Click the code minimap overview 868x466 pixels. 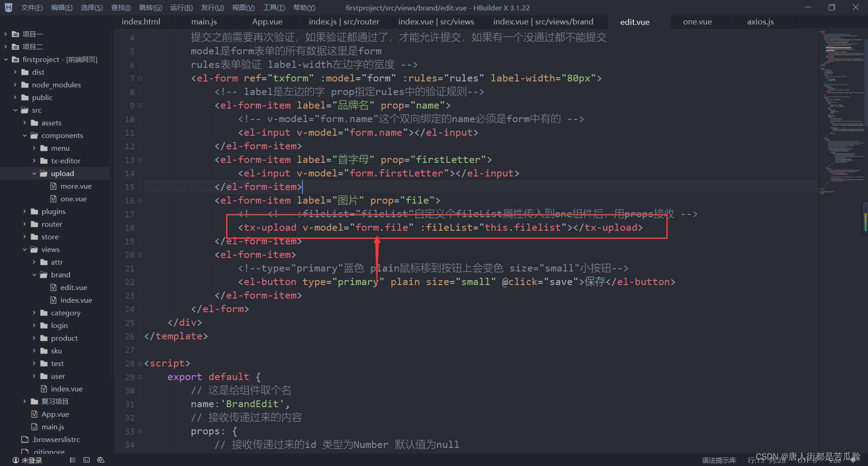point(841,113)
